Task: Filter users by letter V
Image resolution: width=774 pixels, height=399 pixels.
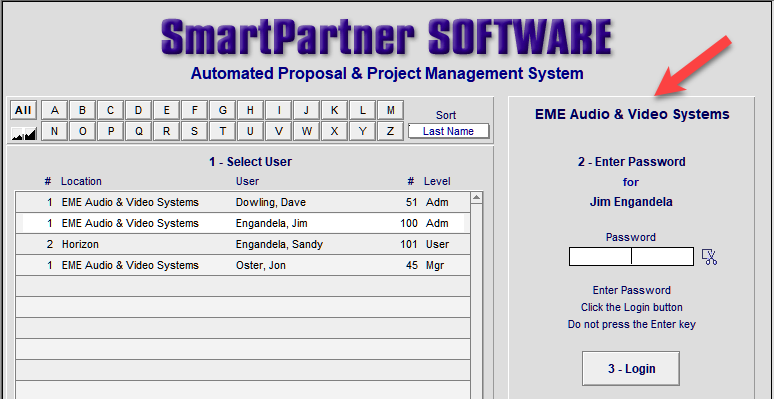Action: click(x=279, y=131)
